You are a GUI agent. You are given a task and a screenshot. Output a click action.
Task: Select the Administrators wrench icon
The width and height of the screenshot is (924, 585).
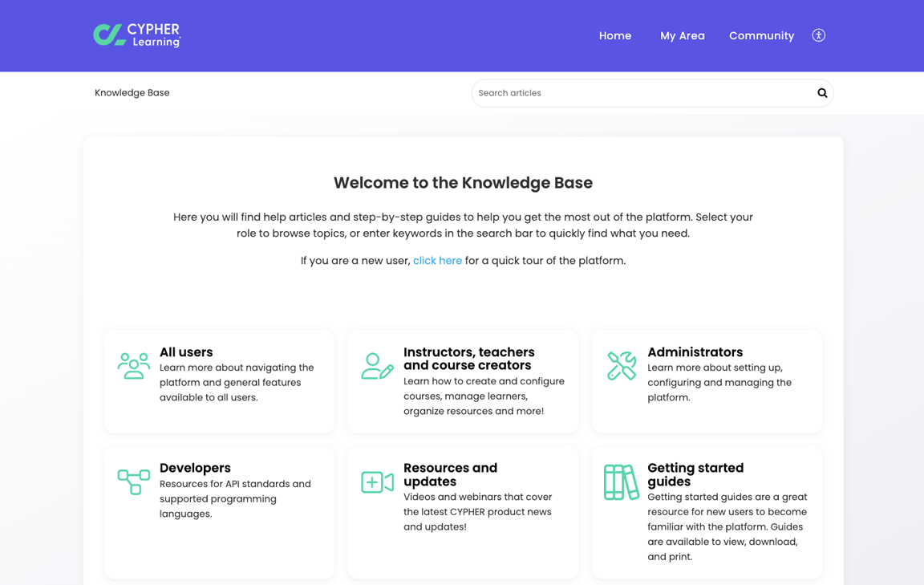621,364
